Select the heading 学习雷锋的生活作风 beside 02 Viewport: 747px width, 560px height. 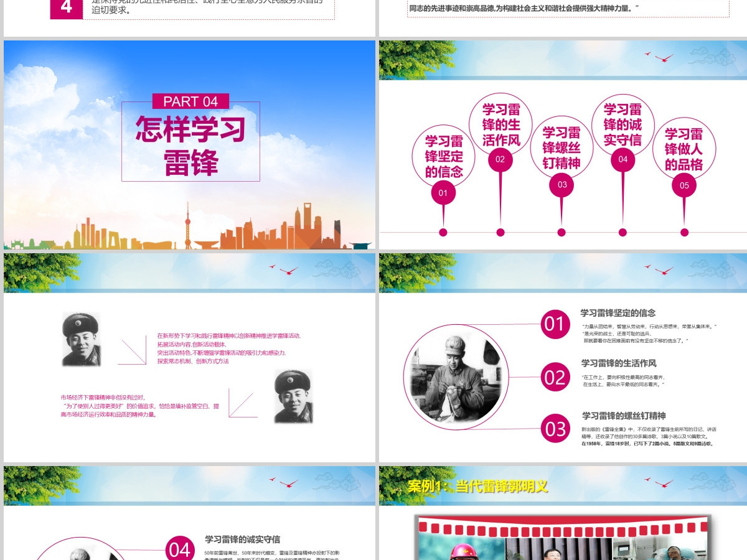tap(619, 363)
